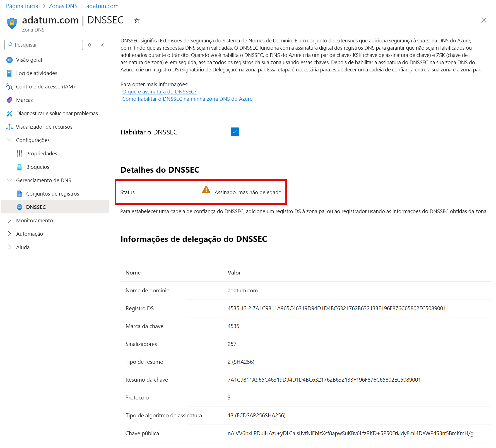Click the Marcas tag icon
Image resolution: width=496 pixels, height=448 pixels.
(x=9, y=100)
